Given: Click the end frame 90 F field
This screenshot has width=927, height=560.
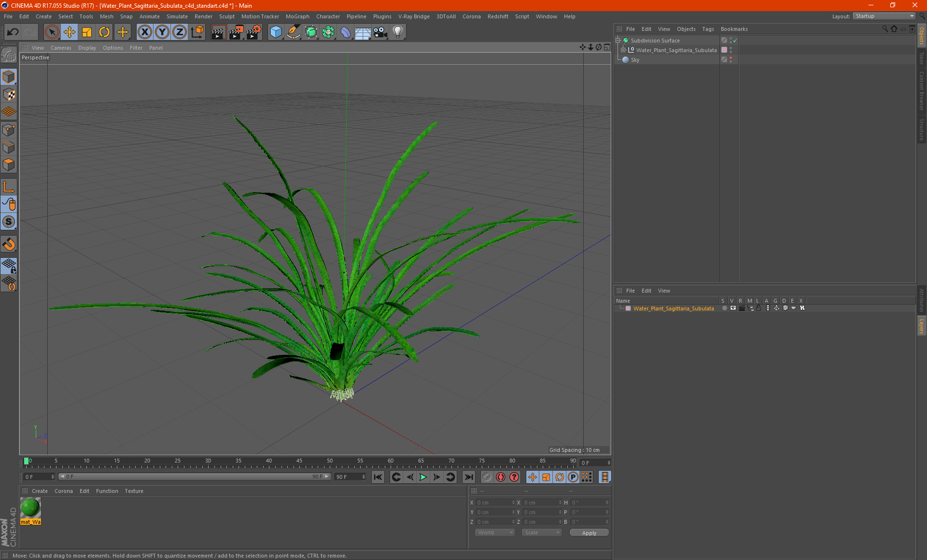Looking at the screenshot, I should tap(350, 477).
